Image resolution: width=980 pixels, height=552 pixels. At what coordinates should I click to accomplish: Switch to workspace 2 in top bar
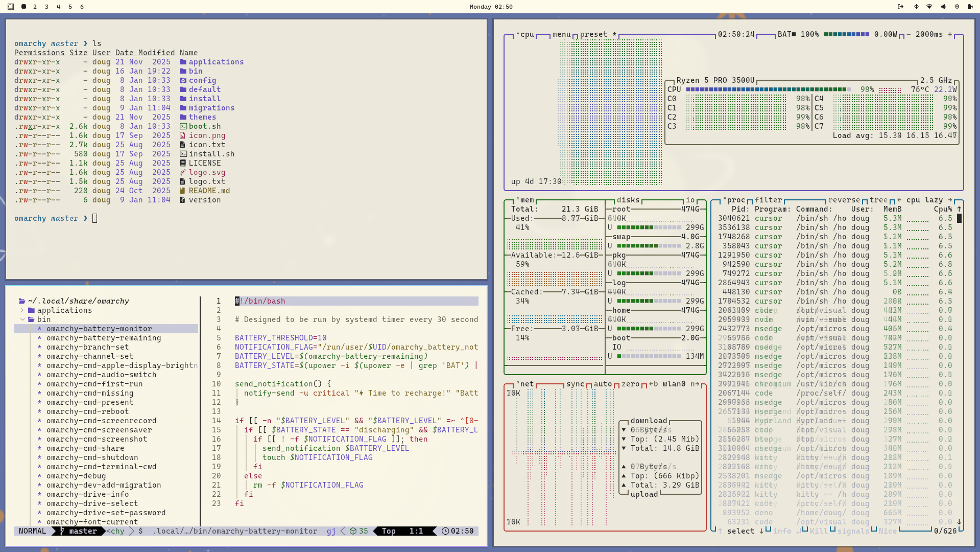(35, 7)
